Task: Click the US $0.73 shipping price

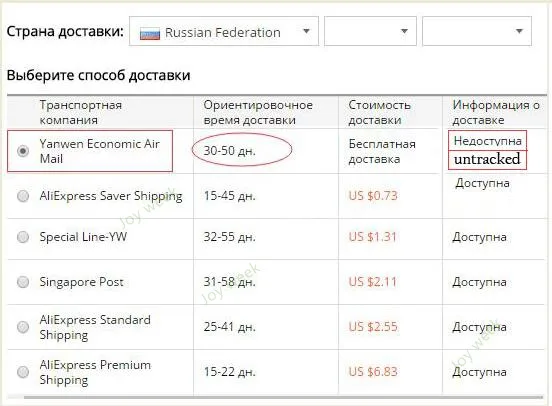Action: pyautogui.click(x=373, y=195)
